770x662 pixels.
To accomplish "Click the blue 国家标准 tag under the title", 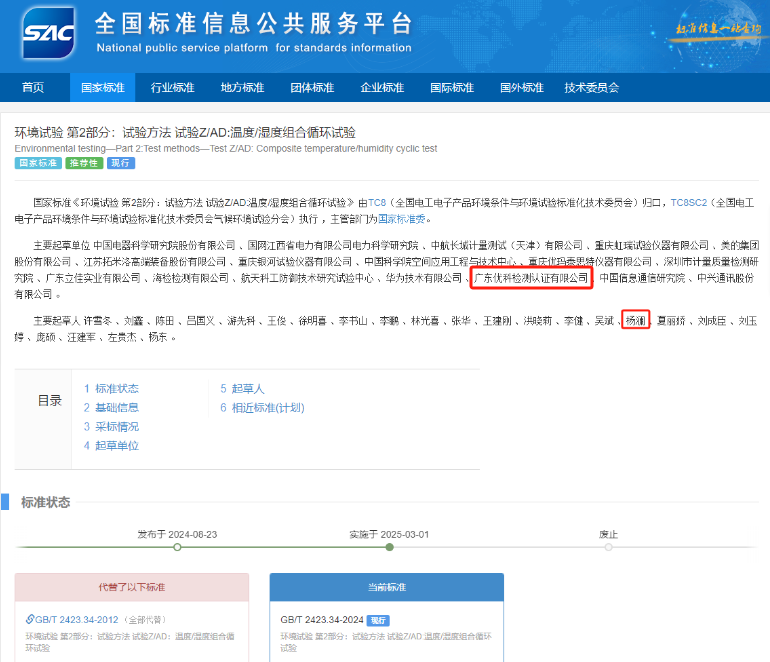I will click(37, 163).
